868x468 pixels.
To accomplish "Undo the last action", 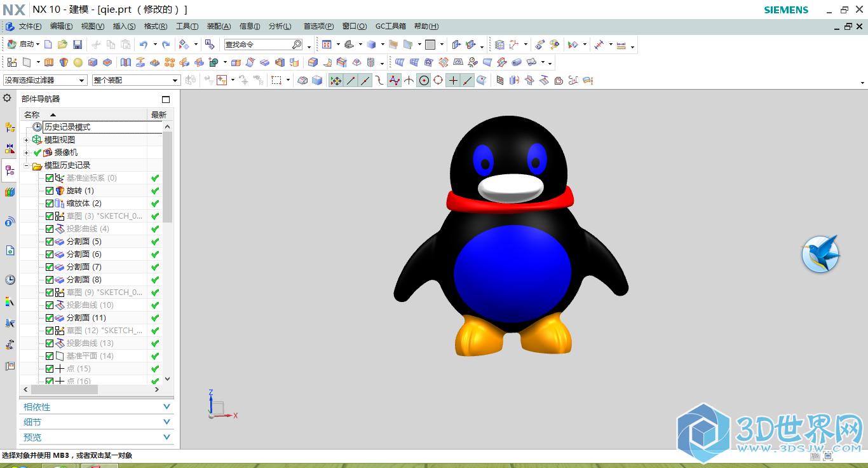I will 144,45.
